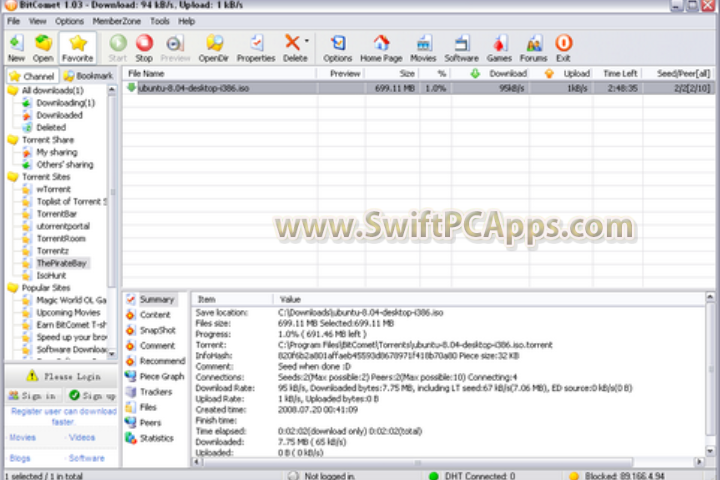The height and width of the screenshot is (480, 720).
Task: Open the Forums toolbar icon
Action: point(533,48)
